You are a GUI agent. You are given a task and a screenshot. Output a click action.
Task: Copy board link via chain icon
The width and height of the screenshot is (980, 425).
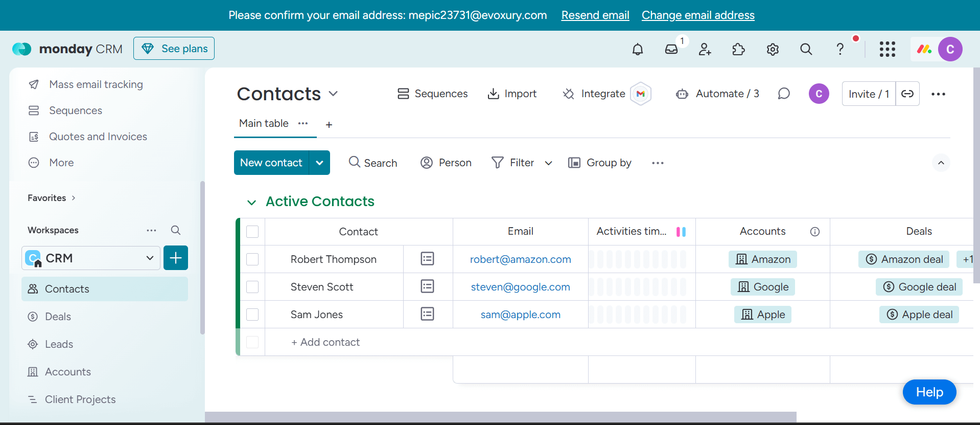tap(907, 94)
